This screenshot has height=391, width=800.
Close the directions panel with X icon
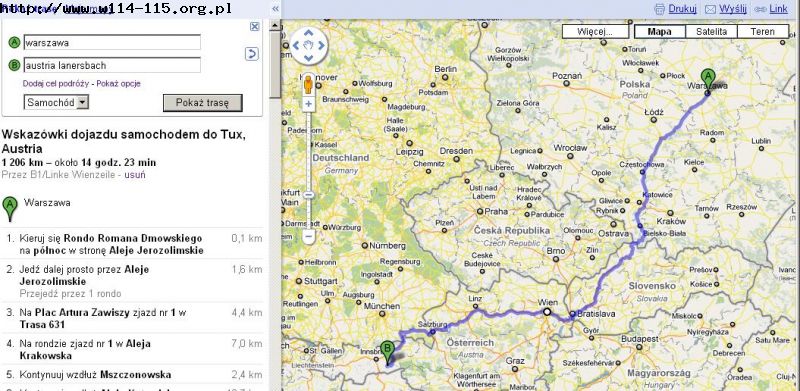[255, 27]
